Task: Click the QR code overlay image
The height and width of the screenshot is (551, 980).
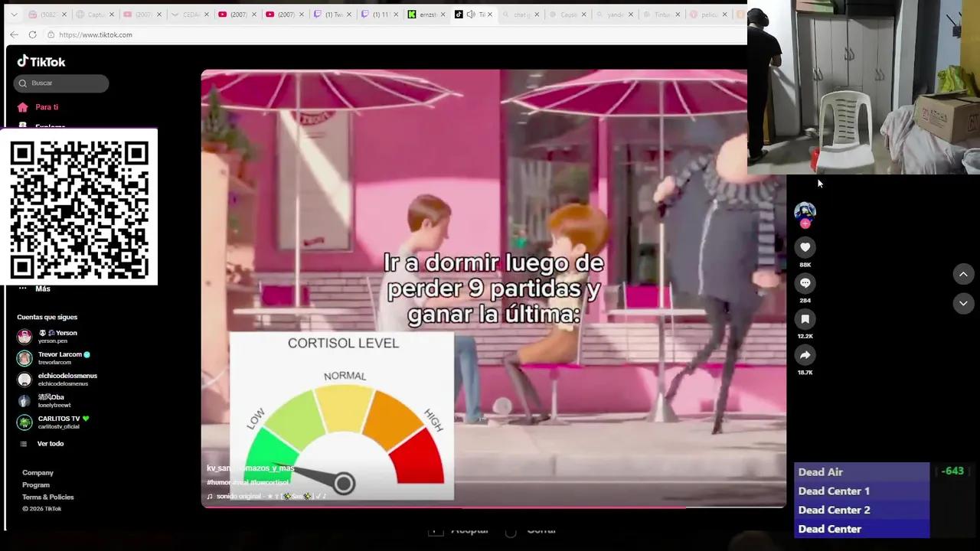Action: click(x=79, y=207)
